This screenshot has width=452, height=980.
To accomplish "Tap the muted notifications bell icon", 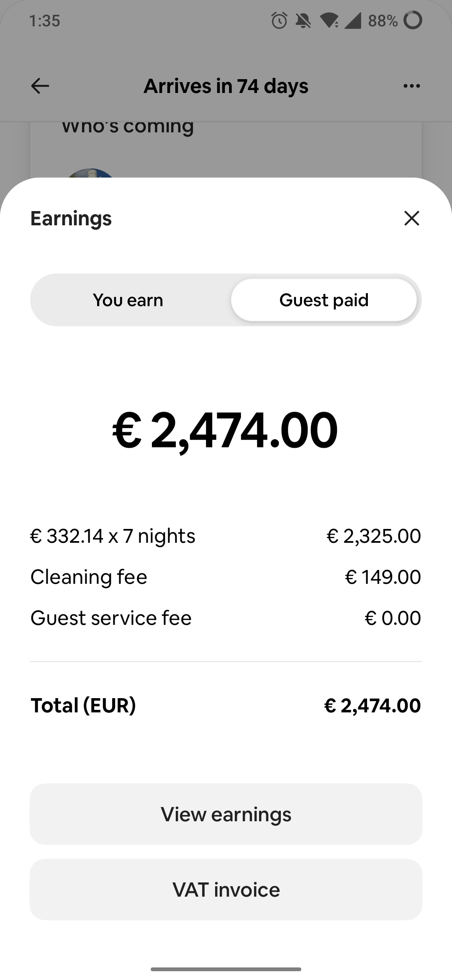I will click(303, 21).
